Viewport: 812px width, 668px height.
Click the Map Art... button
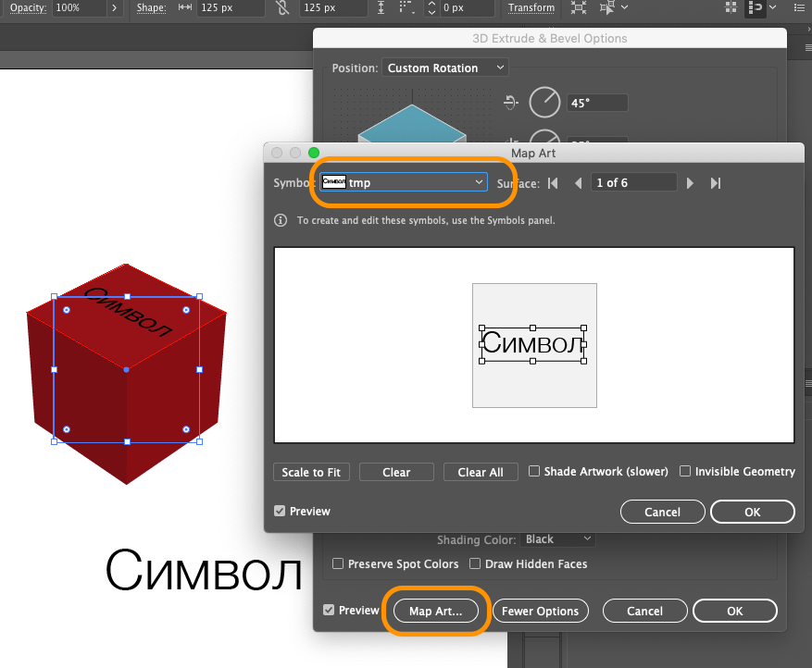coord(435,611)
